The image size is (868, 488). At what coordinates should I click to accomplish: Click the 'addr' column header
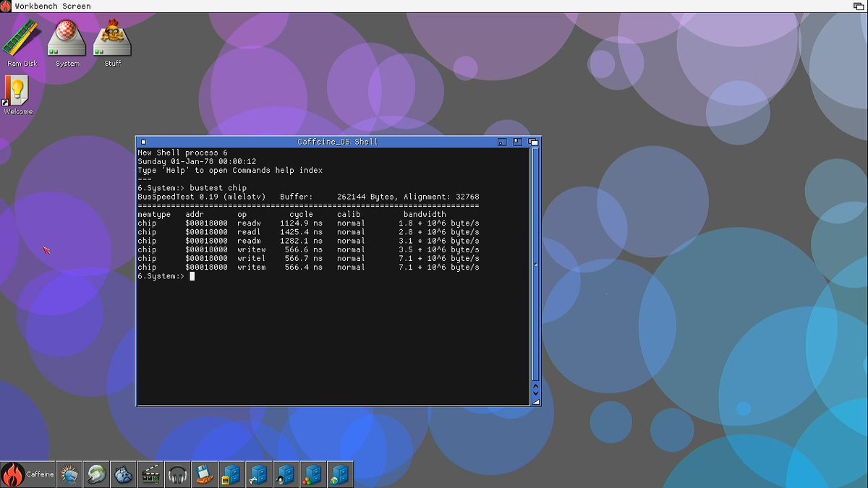[195, 215]
